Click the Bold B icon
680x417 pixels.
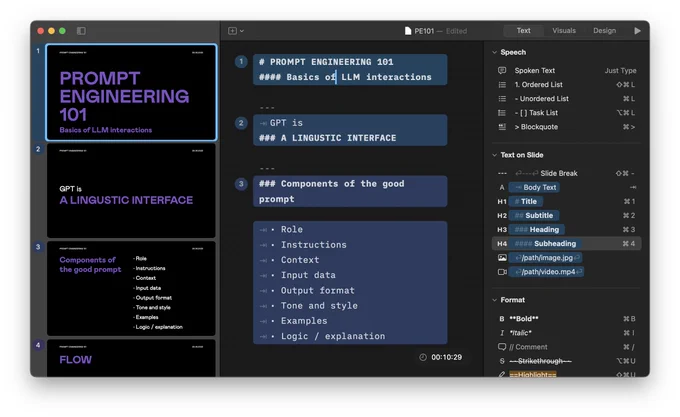pos(502,319)
